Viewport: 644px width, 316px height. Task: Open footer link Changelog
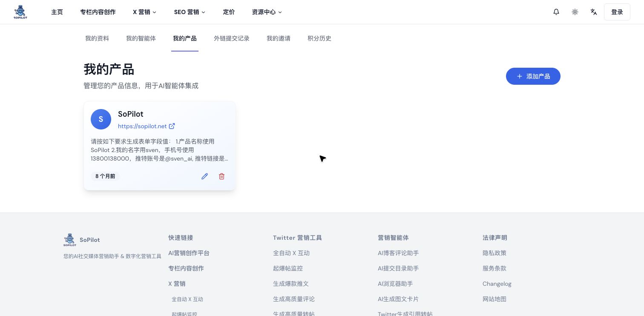tap(497, 284)
